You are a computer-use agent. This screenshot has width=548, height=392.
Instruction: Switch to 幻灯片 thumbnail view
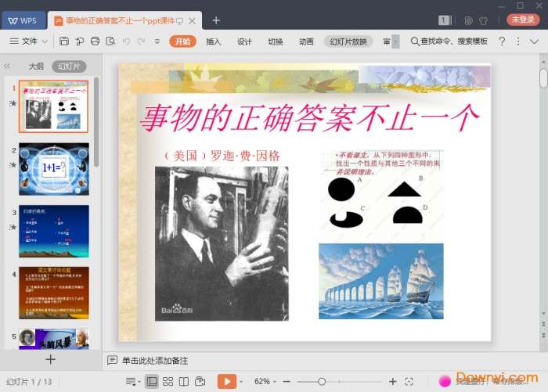pos(69,66)
